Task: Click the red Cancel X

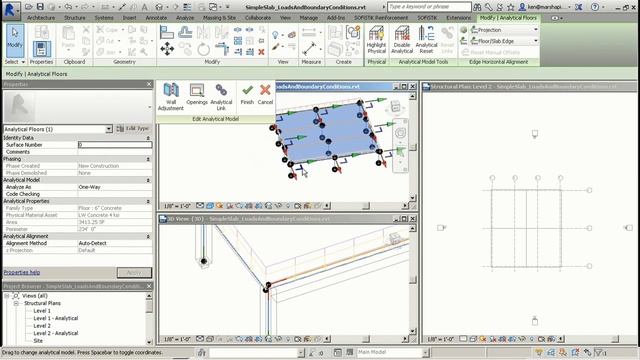Action: coord(265,94)
